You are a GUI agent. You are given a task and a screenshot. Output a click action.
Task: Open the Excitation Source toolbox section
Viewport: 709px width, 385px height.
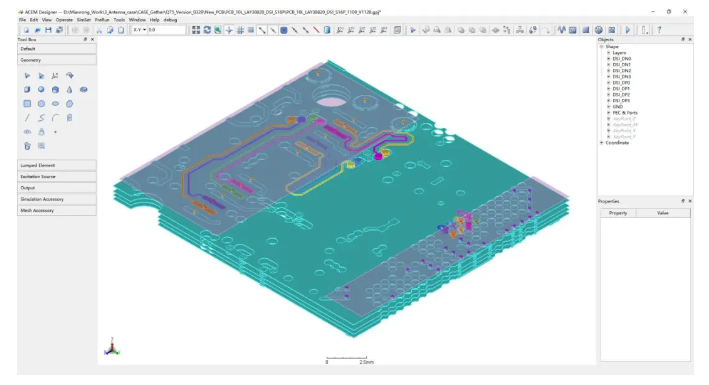pos(57,176)
